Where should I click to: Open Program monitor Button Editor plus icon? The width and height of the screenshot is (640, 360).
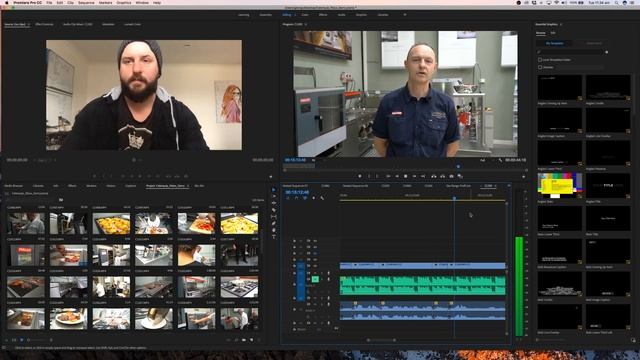[x=523, y=177]
